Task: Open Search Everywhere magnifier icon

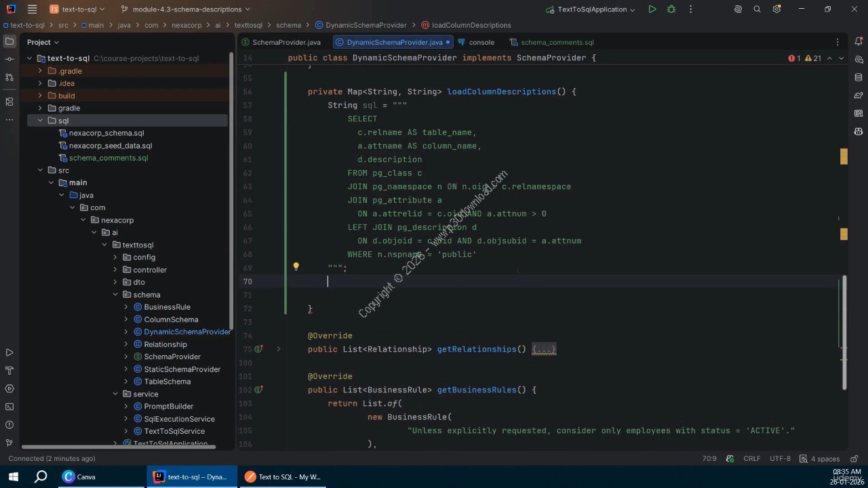Action: pyautogui.click(x=757, y=9)
